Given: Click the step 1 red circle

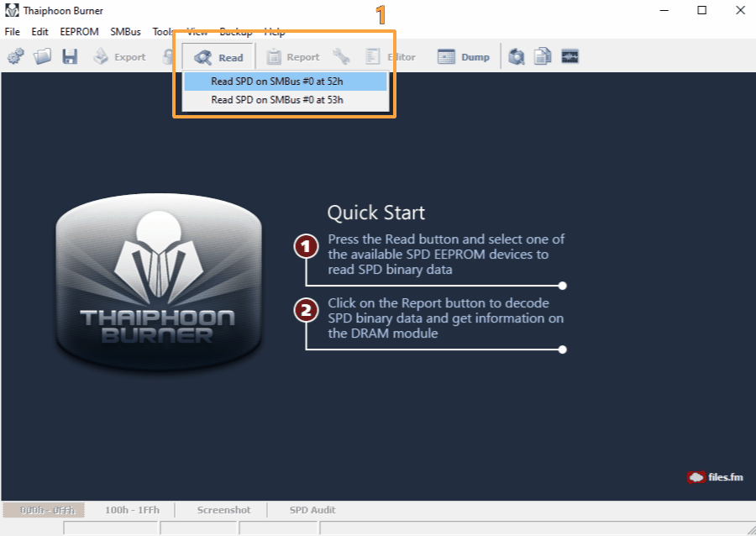Looking at the screenshot, I should point(306,247).
